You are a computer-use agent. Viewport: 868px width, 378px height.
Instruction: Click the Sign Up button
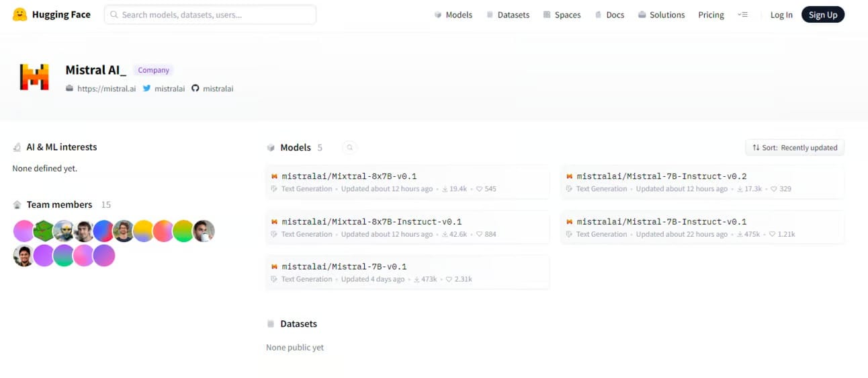tap(823, 15)
